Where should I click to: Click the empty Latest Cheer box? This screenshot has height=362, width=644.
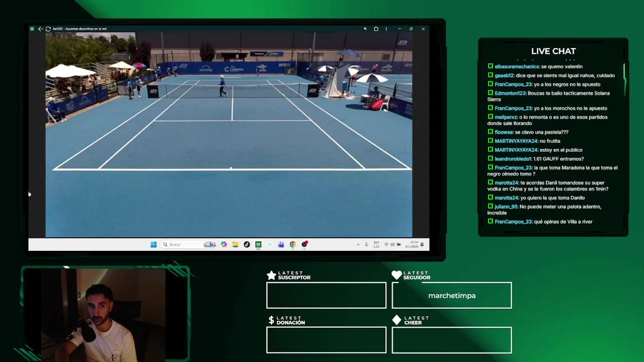coord(451,340)
